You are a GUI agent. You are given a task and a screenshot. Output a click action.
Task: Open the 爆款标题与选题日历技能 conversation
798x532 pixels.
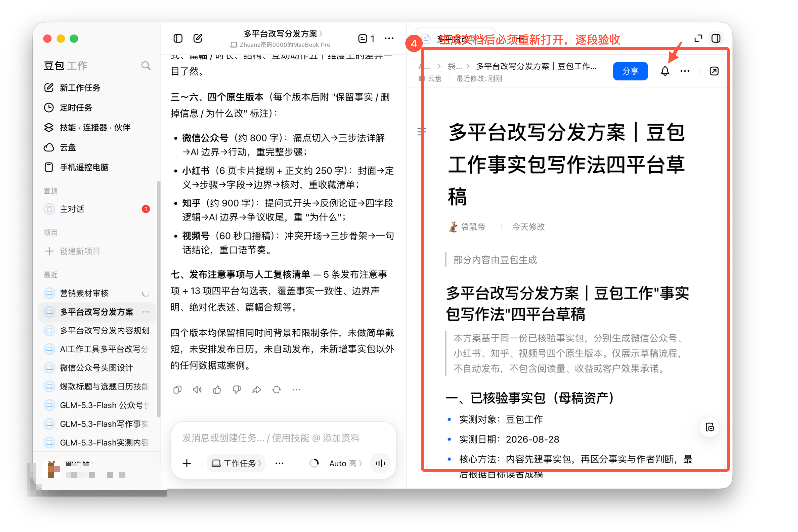tap(97, 386)
